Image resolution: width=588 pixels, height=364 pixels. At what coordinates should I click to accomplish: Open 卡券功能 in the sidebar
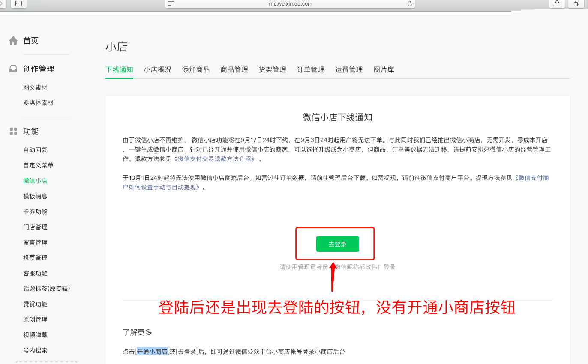pyautogui.click(x=35, y=212)
